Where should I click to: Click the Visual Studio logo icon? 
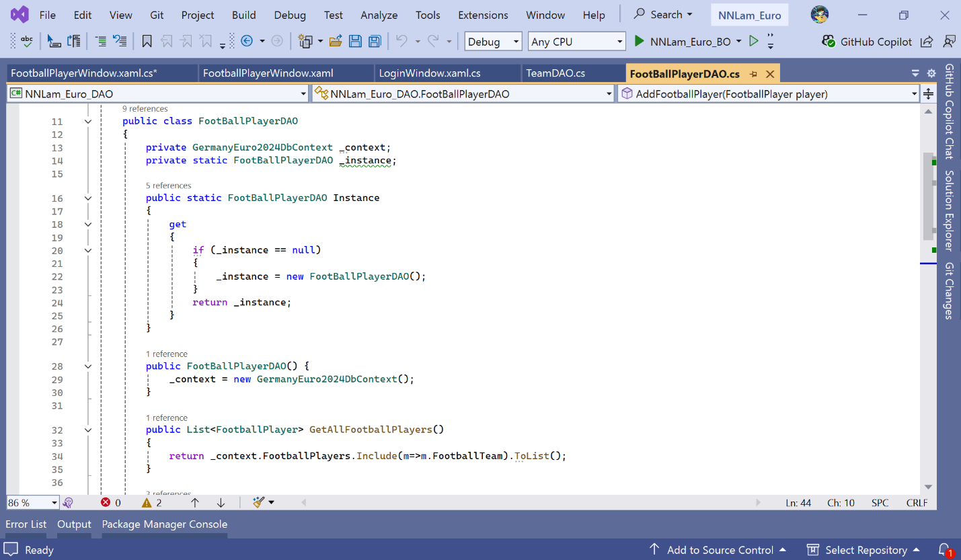point(20,14)
